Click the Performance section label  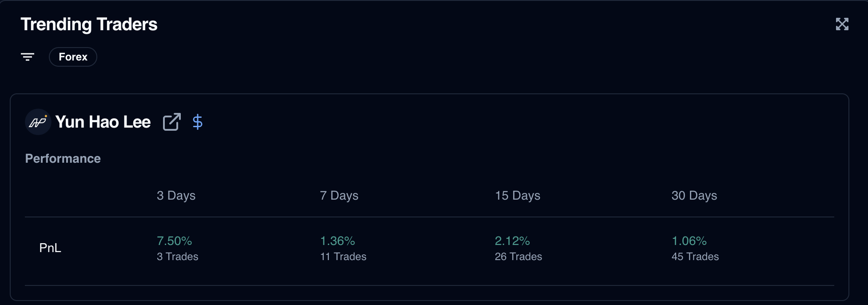63,159
